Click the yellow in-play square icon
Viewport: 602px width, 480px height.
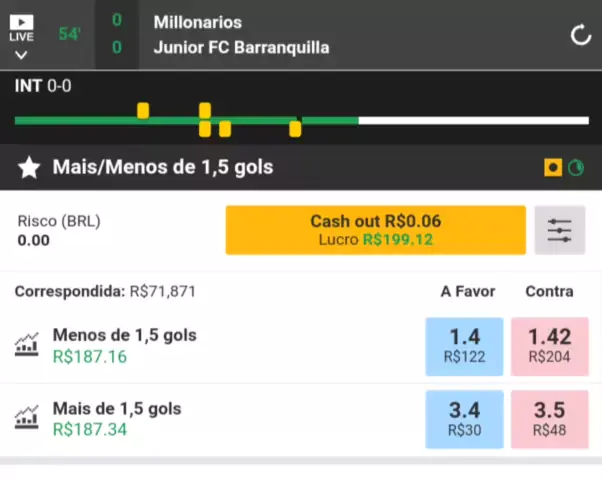[553, 167]
